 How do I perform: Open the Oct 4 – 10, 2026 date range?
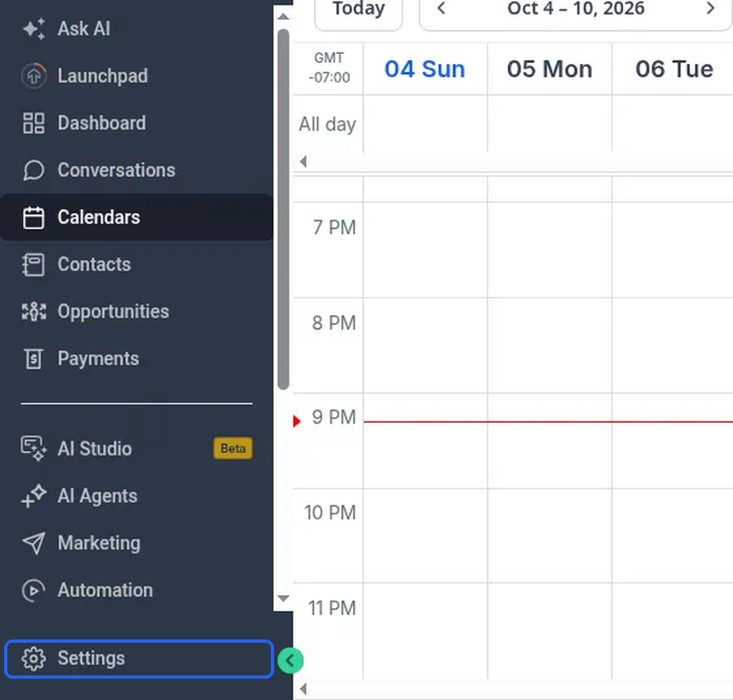[576, 8]
